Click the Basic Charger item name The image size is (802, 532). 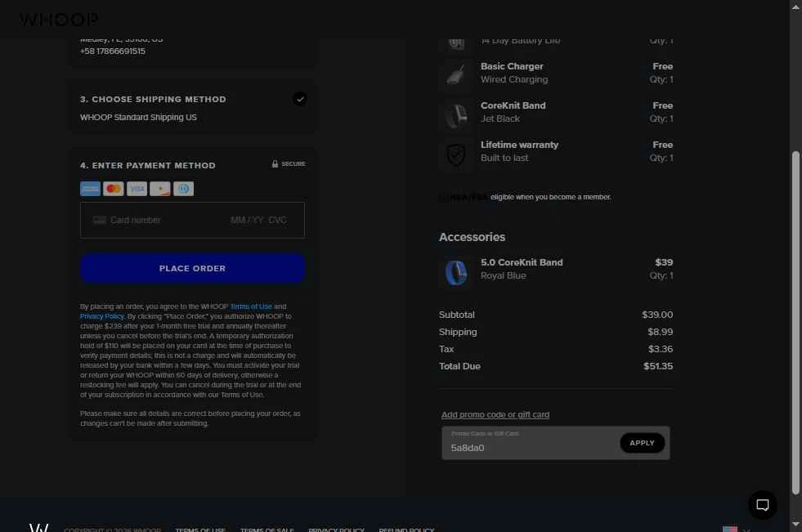point(512,66)
